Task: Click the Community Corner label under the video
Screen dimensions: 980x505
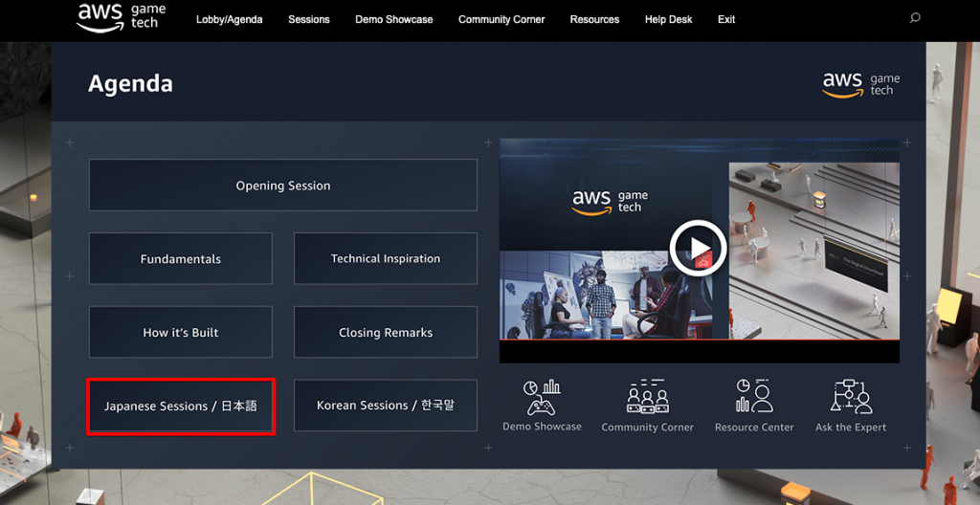Action: (x=648, y=428)
